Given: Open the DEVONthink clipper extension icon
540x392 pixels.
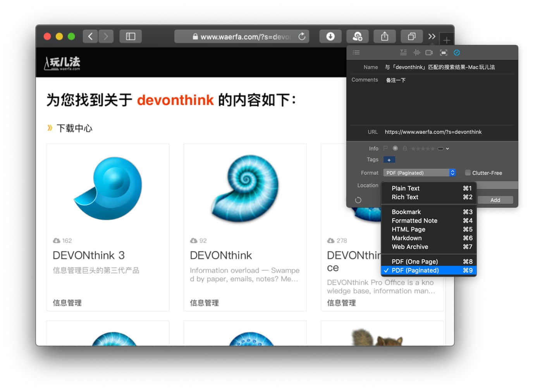Looking at the screenshot, I should click(x=357, y=36).
